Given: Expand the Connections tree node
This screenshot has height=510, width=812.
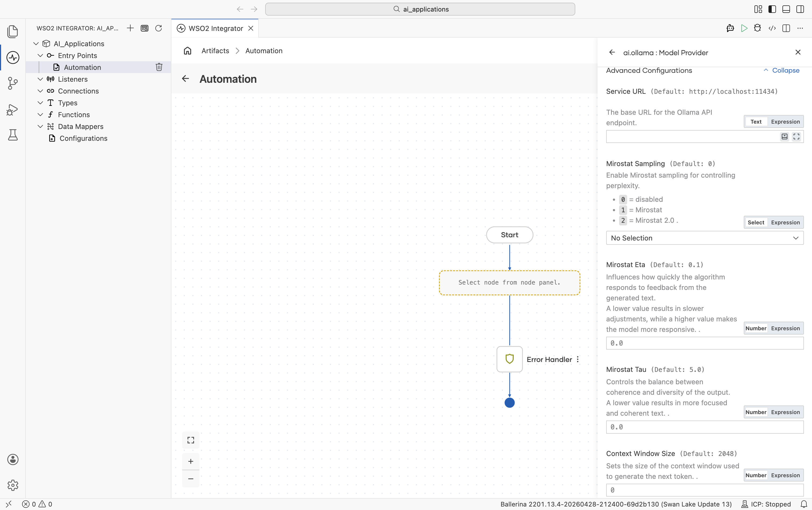Looking at the screenshot, I should 41,91.
